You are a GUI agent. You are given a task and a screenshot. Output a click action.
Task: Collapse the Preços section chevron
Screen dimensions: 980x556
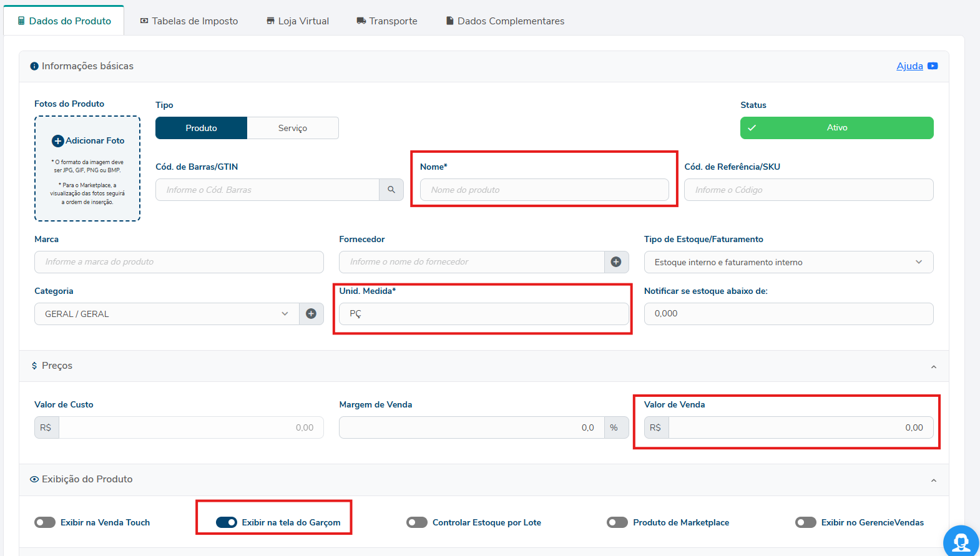pos(933,367)
